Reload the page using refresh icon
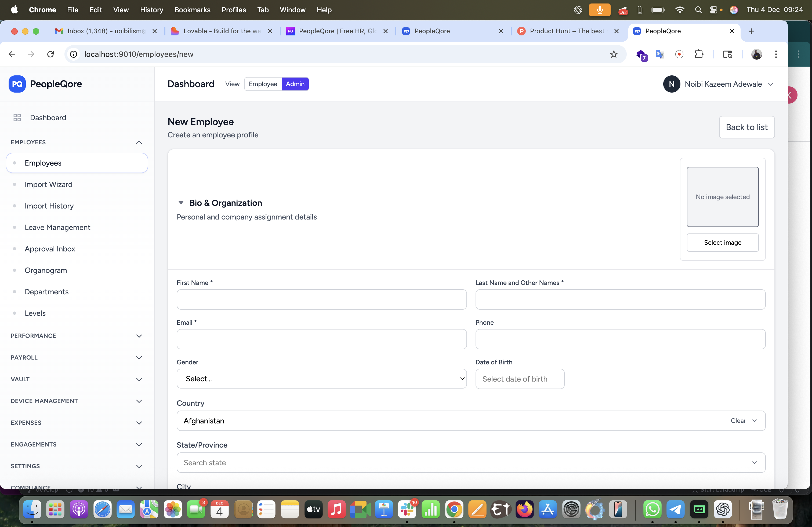The width and height of the screenshot is (812, 527). point(50,54)
